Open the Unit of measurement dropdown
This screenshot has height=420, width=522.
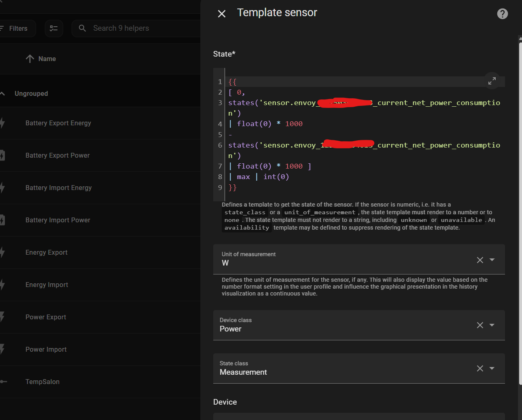point(492,260)
